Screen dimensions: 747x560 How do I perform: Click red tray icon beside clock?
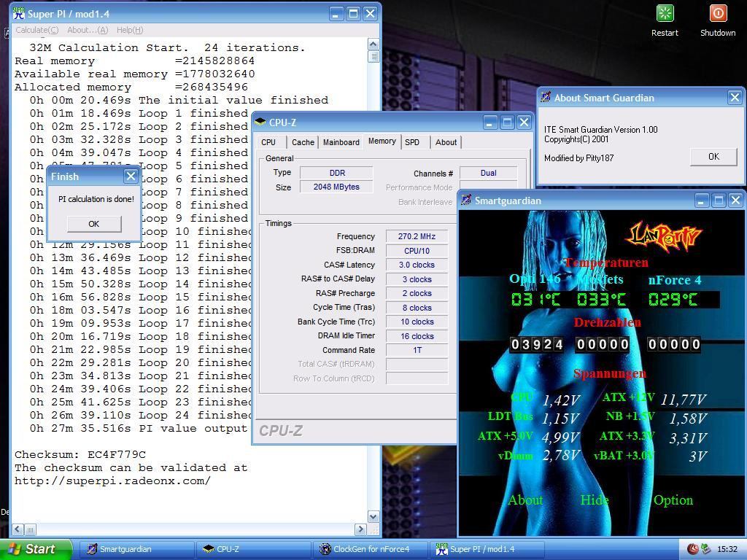[x=692, y=549]
